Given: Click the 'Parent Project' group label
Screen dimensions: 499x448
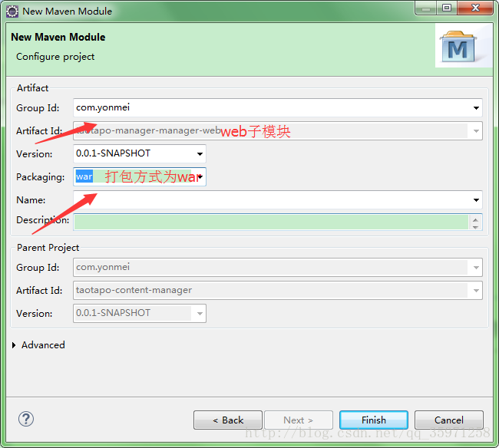Looking at the screenshot, I should 48,248.
